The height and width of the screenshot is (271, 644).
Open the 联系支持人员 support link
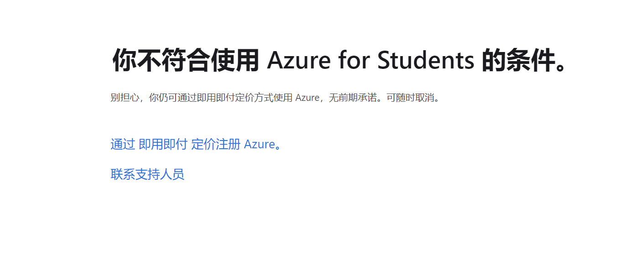pos(147,174)
